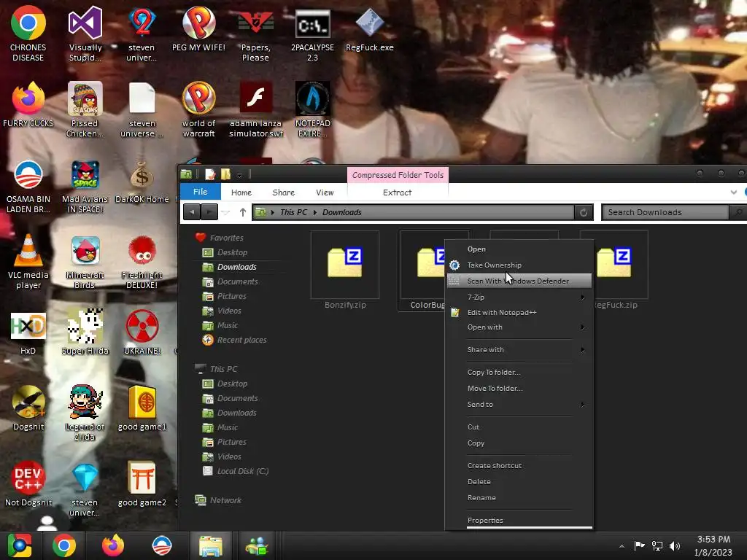Click the Explorer Back navigation arrow
Screen dimensions: 747x560
(x=192, y=212)
